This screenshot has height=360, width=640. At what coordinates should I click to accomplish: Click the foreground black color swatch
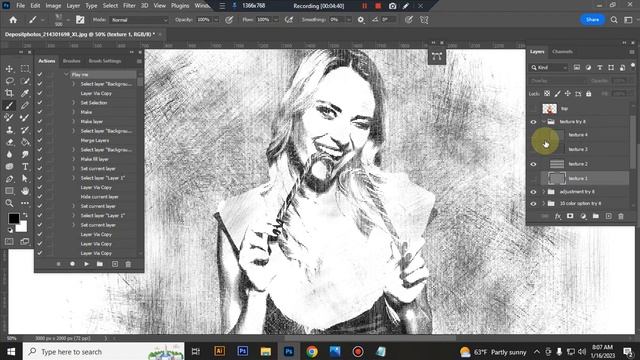point(13,218)
